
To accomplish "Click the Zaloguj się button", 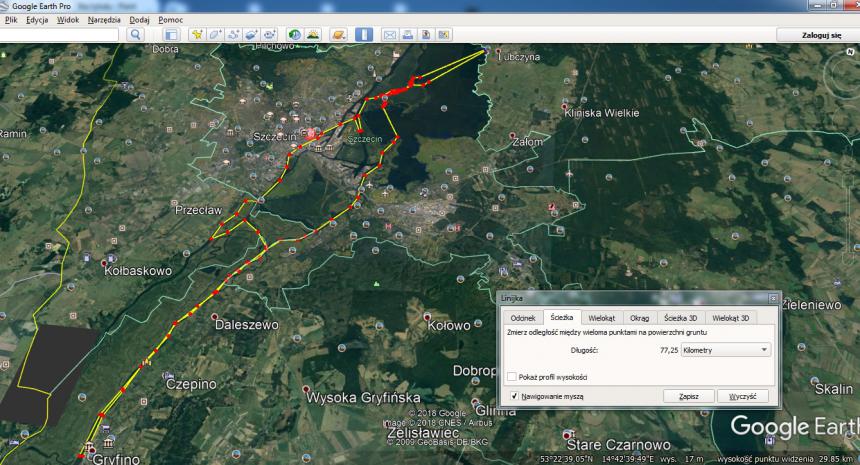I will click(x=821, y=35).
